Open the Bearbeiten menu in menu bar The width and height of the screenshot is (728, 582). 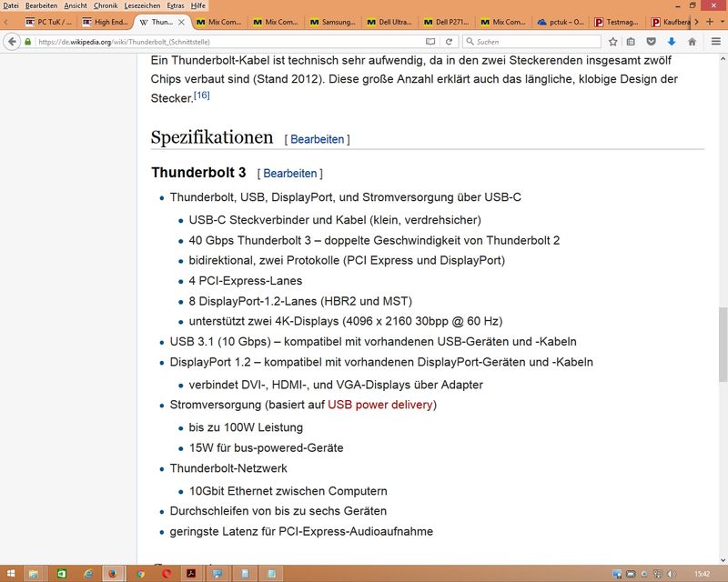pos(41,5)
